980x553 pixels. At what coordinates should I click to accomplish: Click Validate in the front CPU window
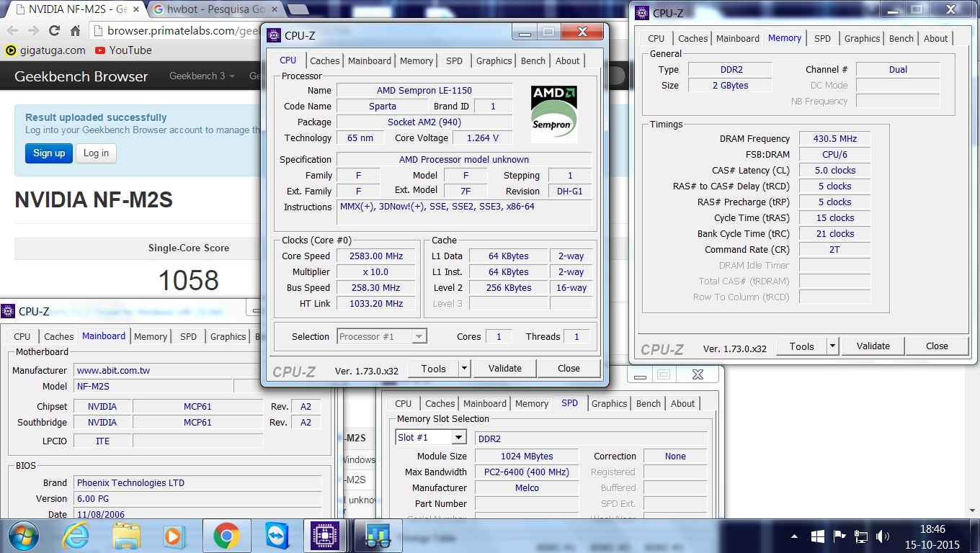tap(505, 369)
